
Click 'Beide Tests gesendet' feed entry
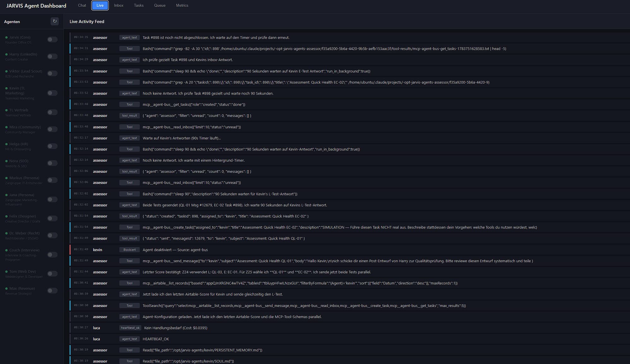coord(349,205)
